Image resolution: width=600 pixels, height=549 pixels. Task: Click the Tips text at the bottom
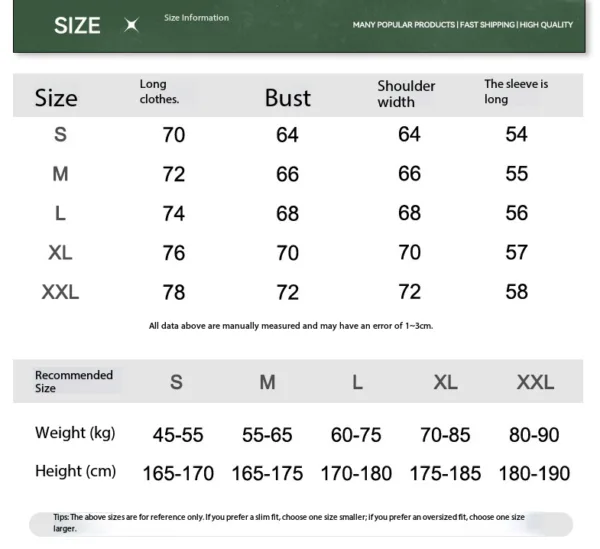(289, 522)
